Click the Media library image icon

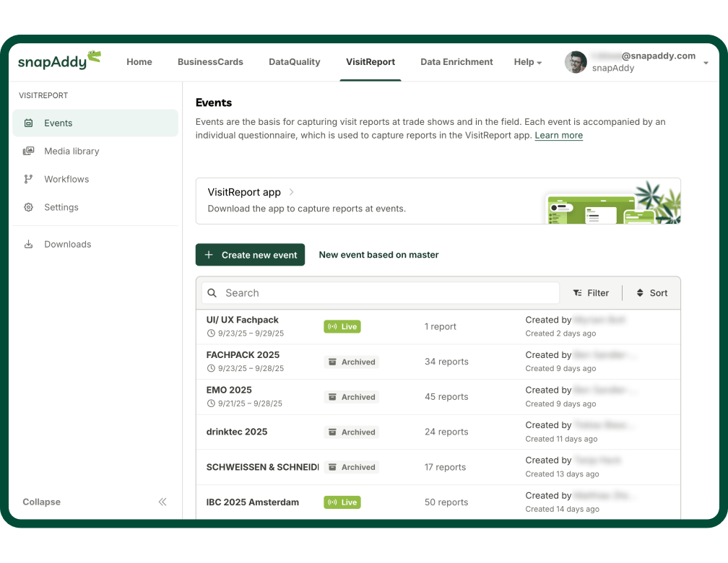(29, 152)
